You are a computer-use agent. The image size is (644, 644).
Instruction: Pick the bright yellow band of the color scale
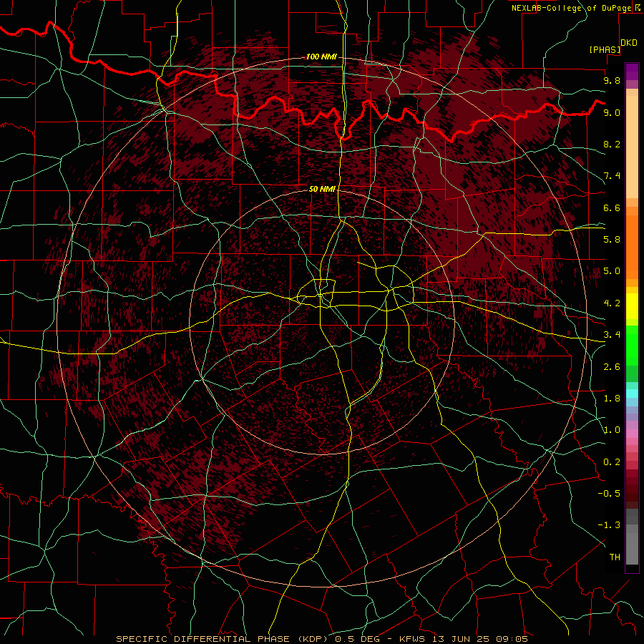coord(632,306)
